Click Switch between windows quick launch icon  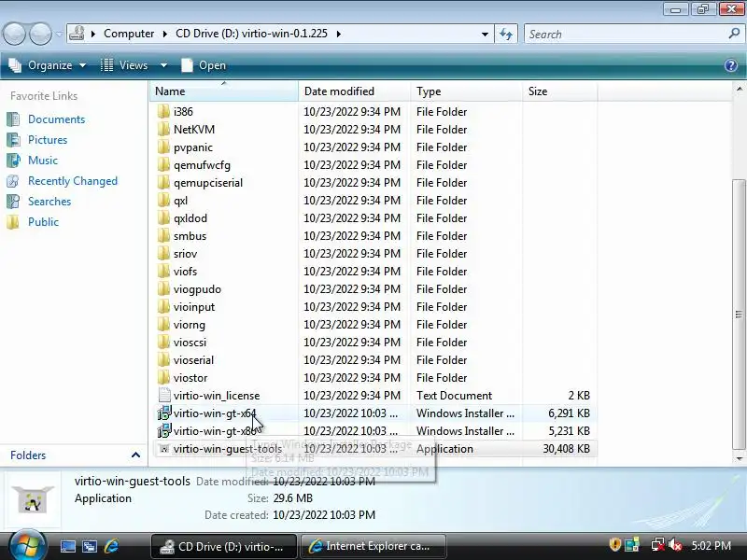(89, 546)
